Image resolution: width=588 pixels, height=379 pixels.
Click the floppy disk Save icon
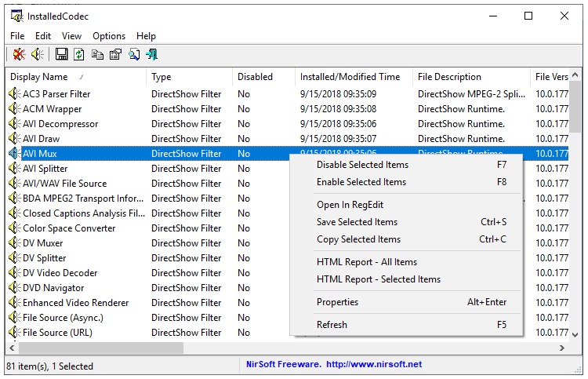[x=61, y=54]
